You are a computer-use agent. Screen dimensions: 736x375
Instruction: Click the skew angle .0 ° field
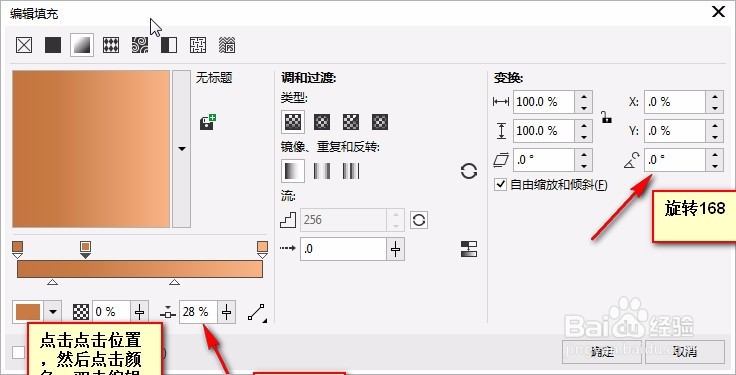tap(544, 160)
